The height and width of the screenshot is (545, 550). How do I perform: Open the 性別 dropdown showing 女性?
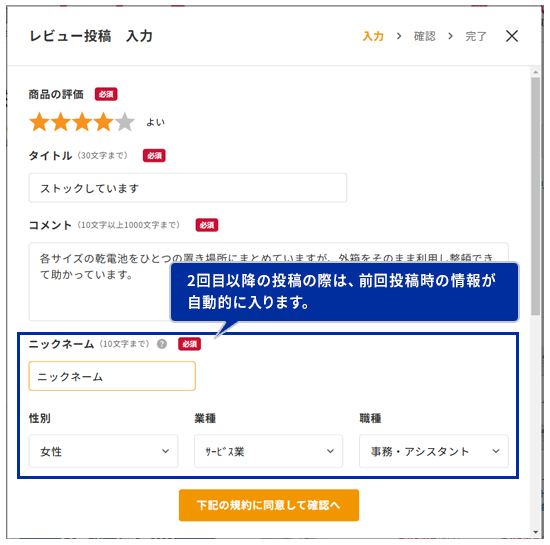tap(103, 451)
